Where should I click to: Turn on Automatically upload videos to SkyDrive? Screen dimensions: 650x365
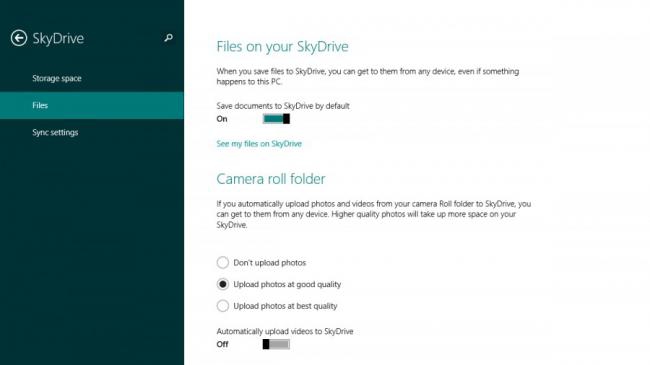pyautogui.click(x=276, y=344)
